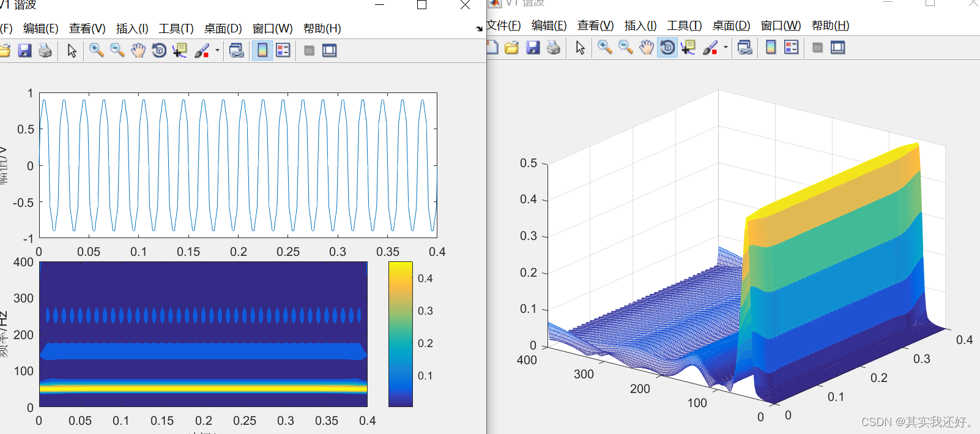
Task: Click Link Plot icon in left figure
Action: click(x=236, y=51)
